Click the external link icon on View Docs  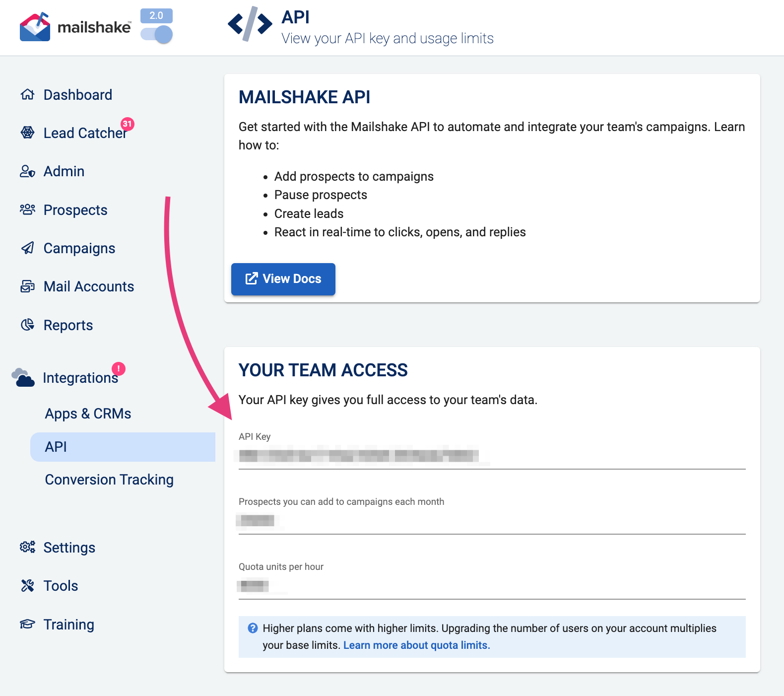point(252,278)
